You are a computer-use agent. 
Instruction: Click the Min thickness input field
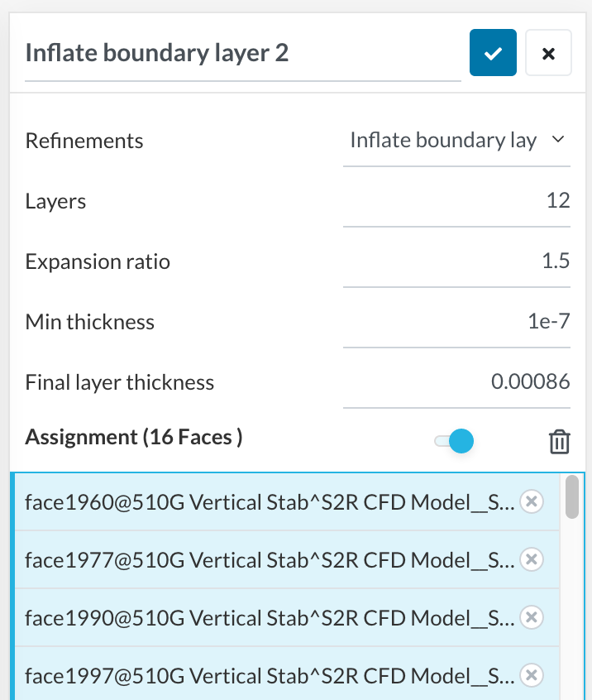click(x=456, y=322)
